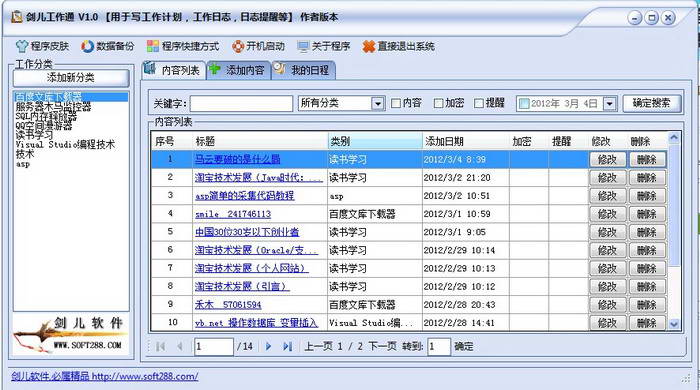
Task: Open asp简单的采集代码教程 link
Action: coord(245,195)
